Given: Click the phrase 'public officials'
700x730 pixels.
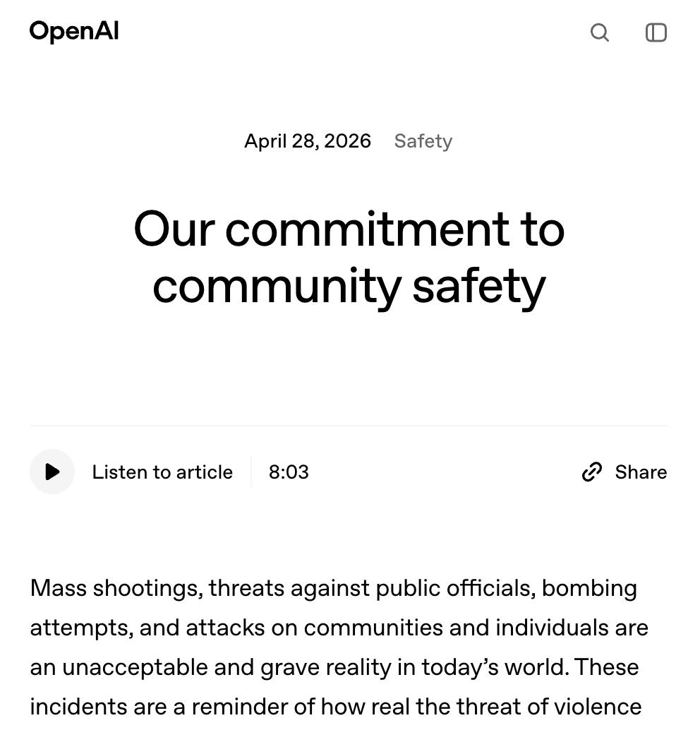Looking at the screenshot, I should (454, 589).
